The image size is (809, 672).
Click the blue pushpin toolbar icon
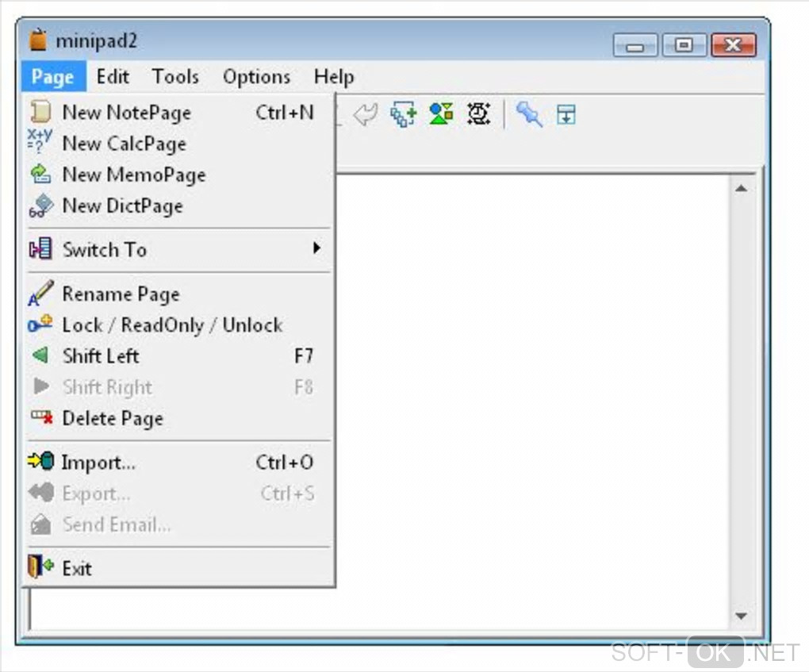click(529, 113)
